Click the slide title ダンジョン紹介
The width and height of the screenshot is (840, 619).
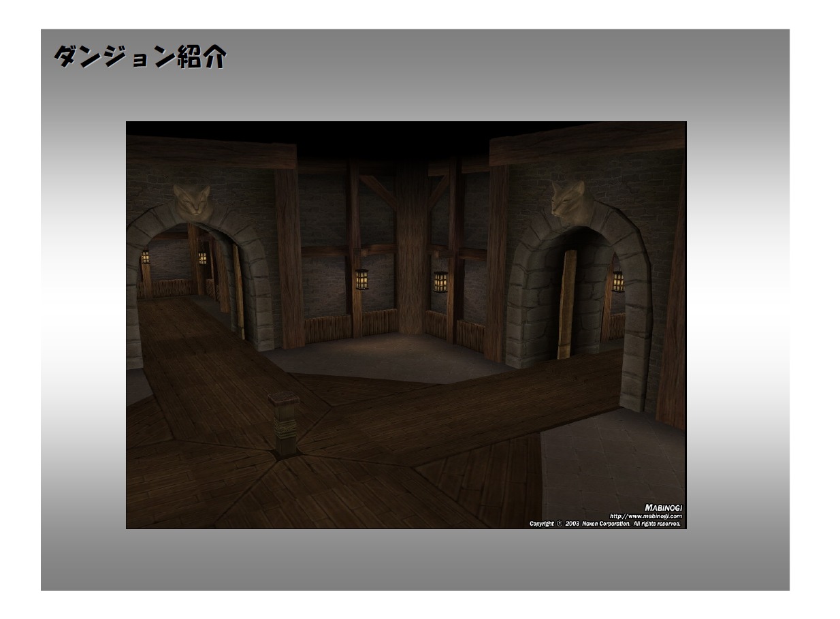click(140, 58)
